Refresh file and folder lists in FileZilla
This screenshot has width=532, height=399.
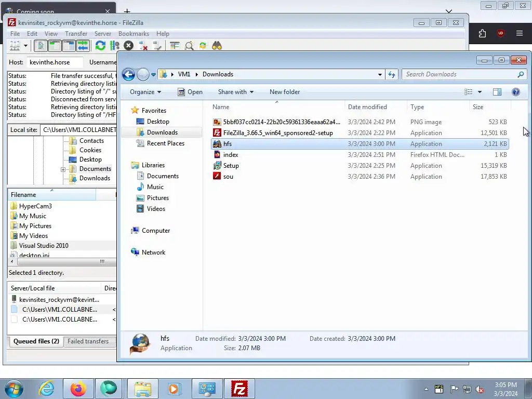point(100,46)
